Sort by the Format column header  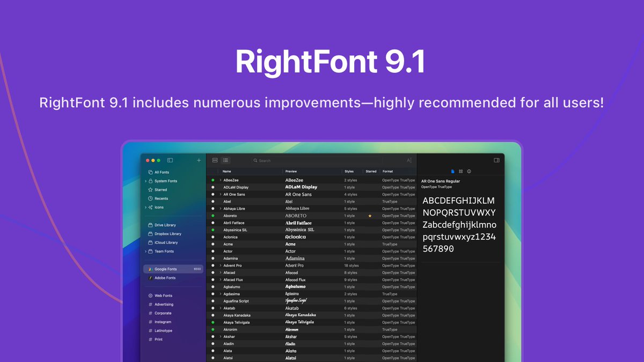pyautogui.click(x=398, y=172)
